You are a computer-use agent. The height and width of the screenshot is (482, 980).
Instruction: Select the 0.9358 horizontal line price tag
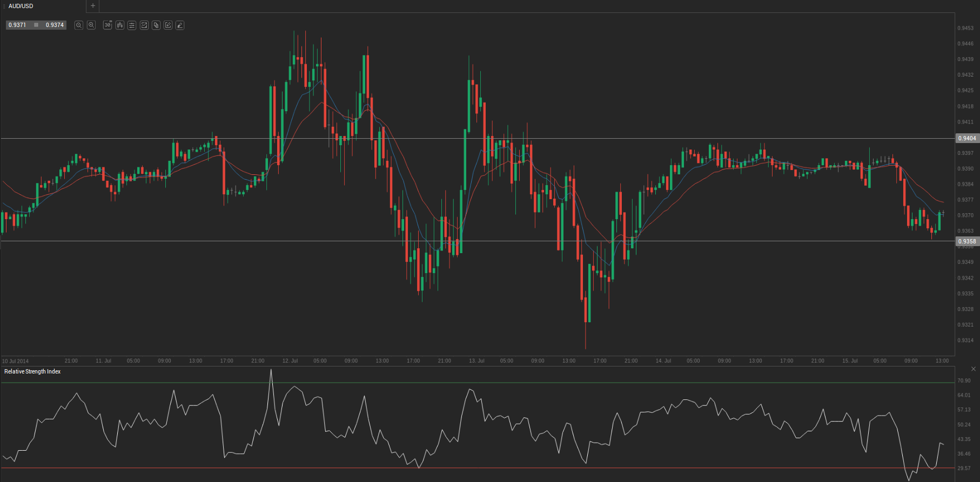(967, 241)
